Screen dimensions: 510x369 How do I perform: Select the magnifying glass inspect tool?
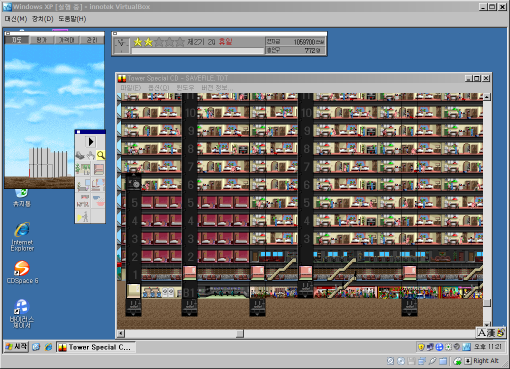click(100, 155)
